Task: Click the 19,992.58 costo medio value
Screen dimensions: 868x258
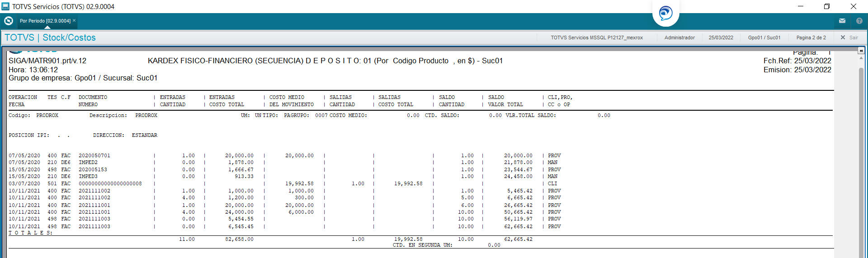Action: tap(299, 183)
